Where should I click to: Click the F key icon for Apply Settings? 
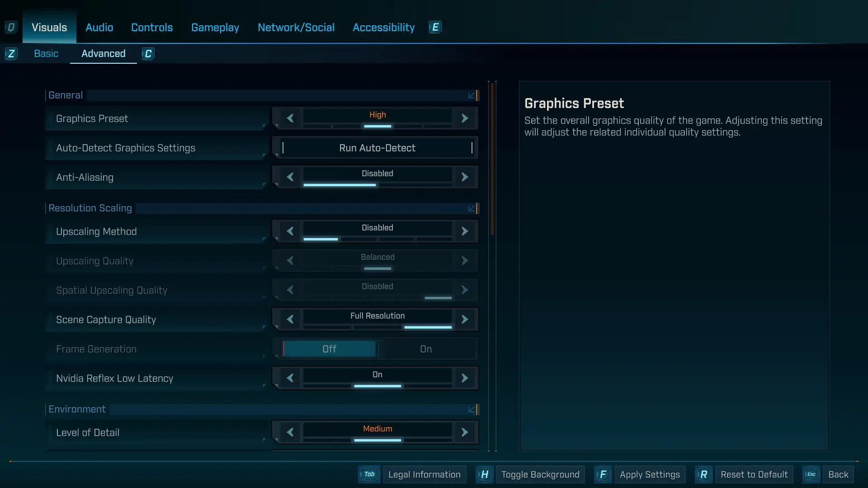click(603, 474)
